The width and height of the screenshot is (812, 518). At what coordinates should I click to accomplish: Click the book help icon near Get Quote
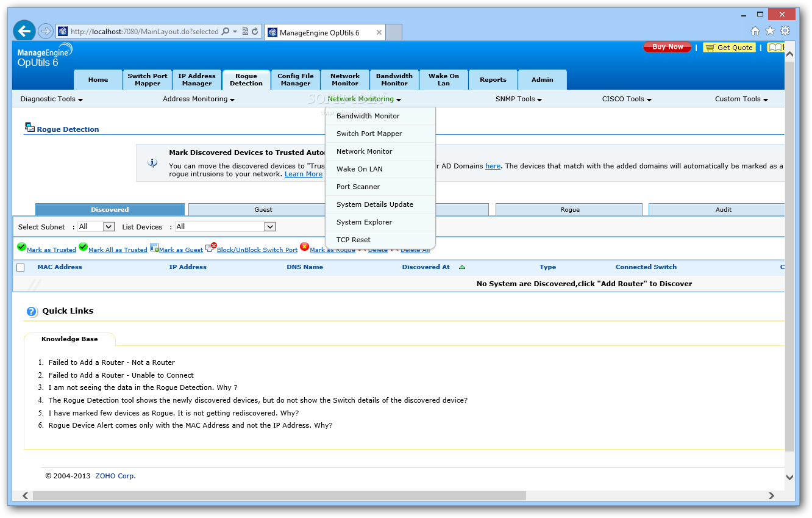click(x=775, y=48)
